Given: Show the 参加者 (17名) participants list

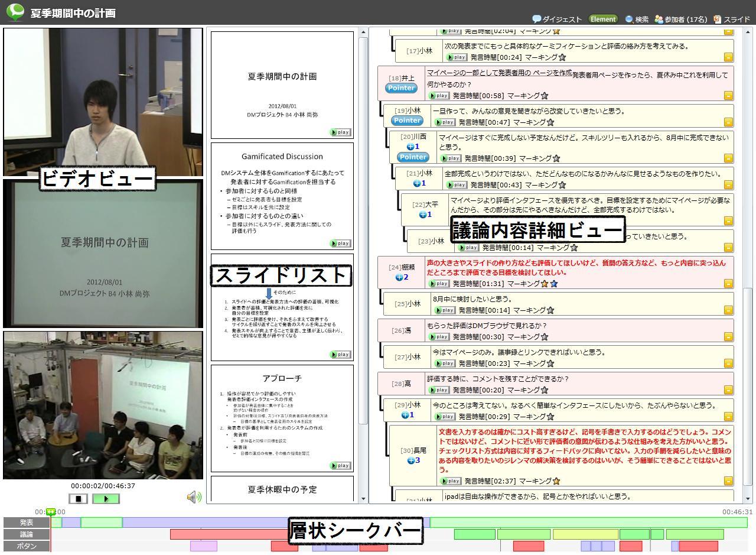Looking at the screenshot, I should [680, 20].
